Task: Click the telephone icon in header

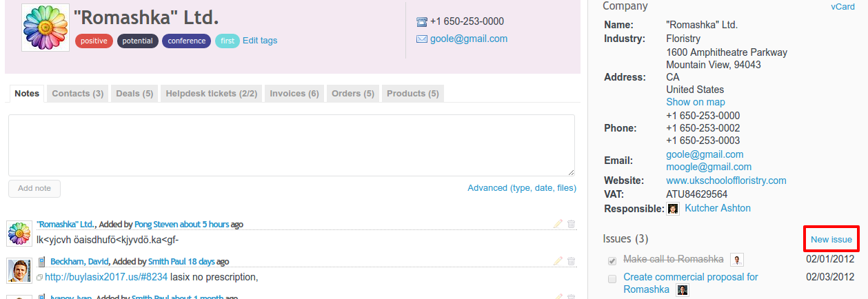Action: pos(422,21)
